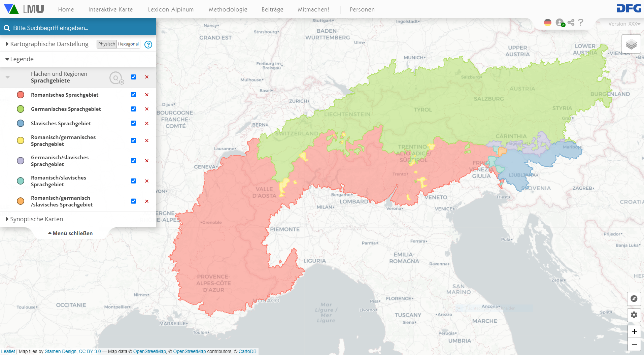Remove Slavisches Sprachgebiet with red X
644x355 pixels.
pos(147,124)
